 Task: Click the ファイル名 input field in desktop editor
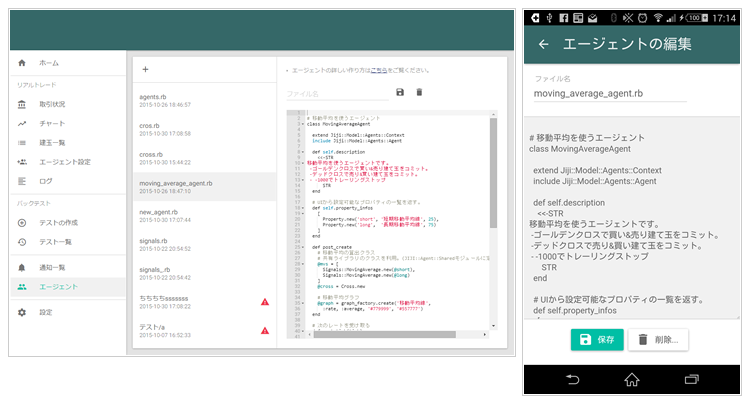[338, 94]
